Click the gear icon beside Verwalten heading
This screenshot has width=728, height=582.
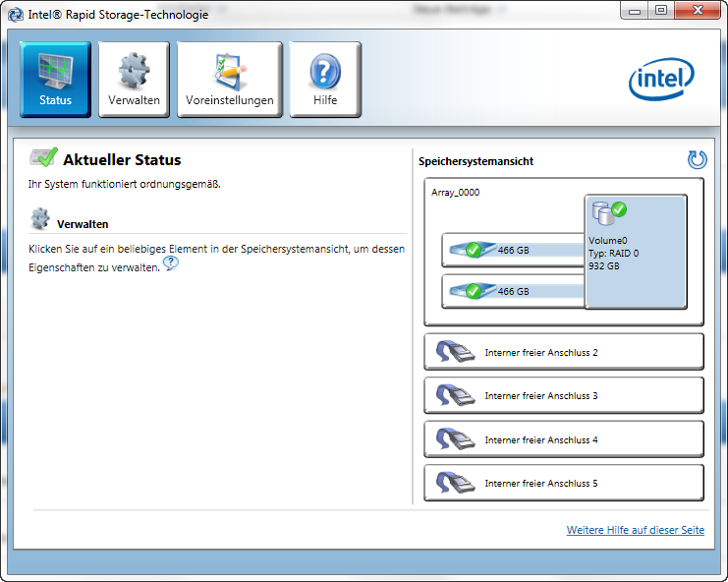(x=40, y=218)
